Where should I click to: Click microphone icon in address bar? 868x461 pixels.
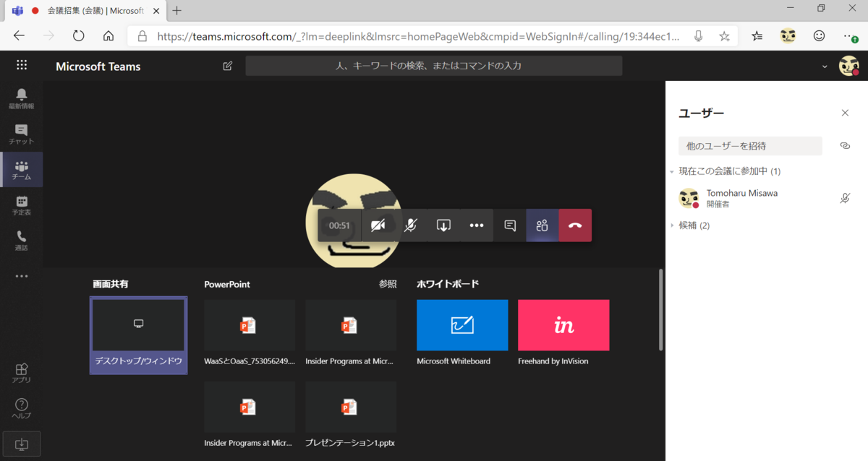point(698,36)
